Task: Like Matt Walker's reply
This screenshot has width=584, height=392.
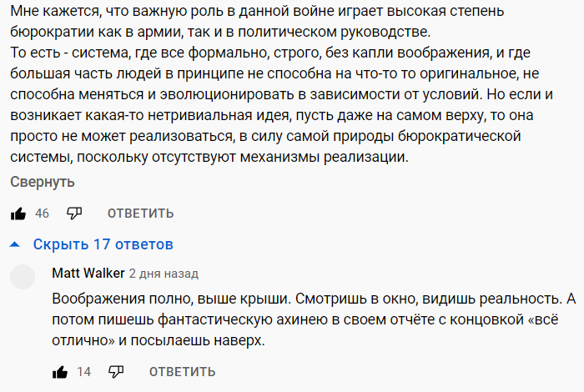Action: tap(60, 372)
